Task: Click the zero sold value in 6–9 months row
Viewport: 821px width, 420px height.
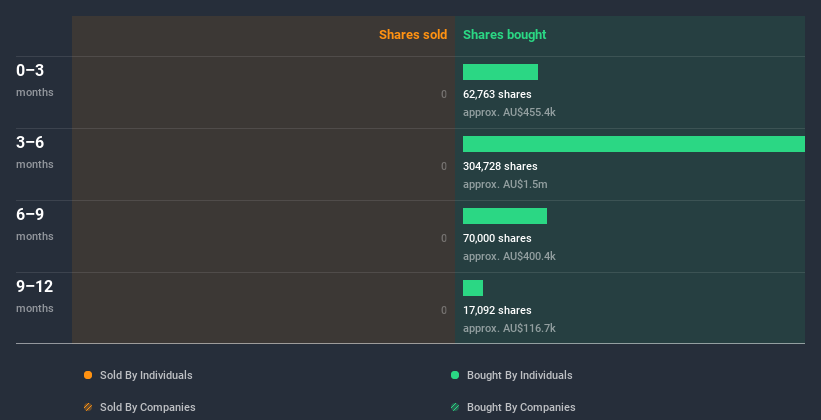Action: point(444,238)
